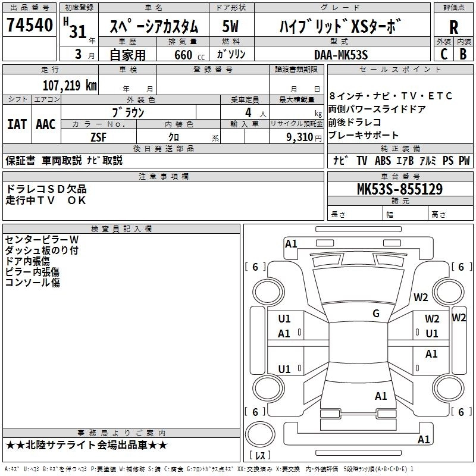Click the 北陸サテライト会場出品車 announcement
476x476 pixels.
[86, 445]
